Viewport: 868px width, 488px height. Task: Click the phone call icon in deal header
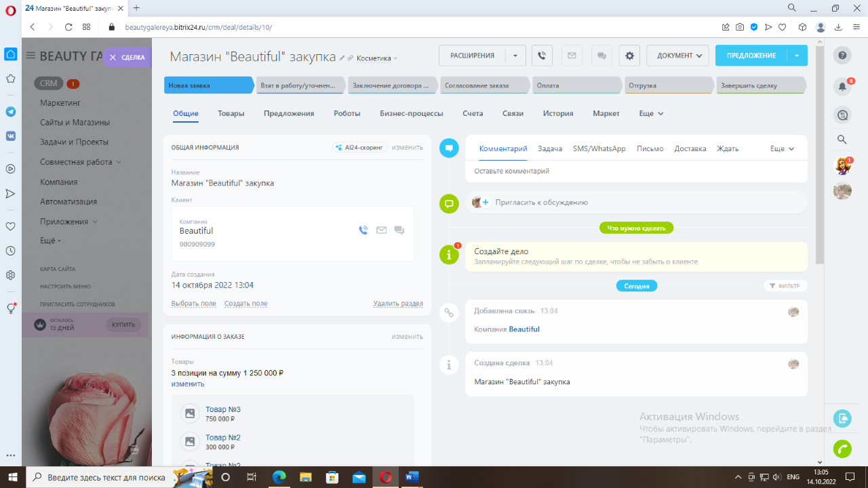tap(542, 56)
